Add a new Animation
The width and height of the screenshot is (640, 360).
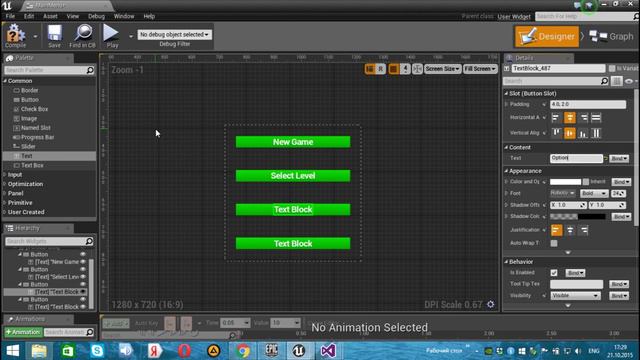coord(23,332)
